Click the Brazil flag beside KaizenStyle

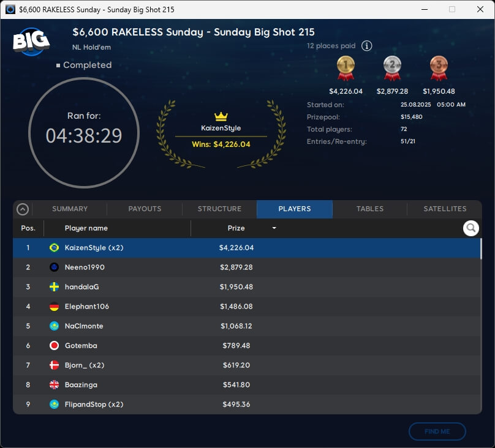point(54,248)
